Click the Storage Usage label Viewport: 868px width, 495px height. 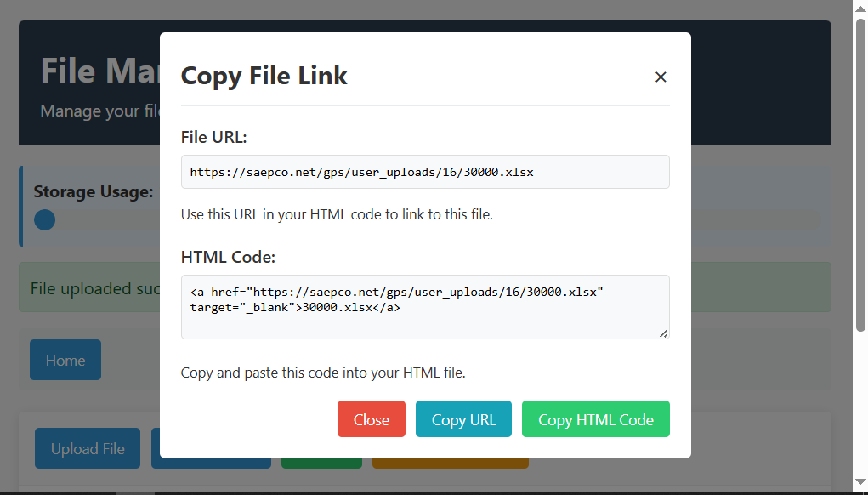(93, 191)
